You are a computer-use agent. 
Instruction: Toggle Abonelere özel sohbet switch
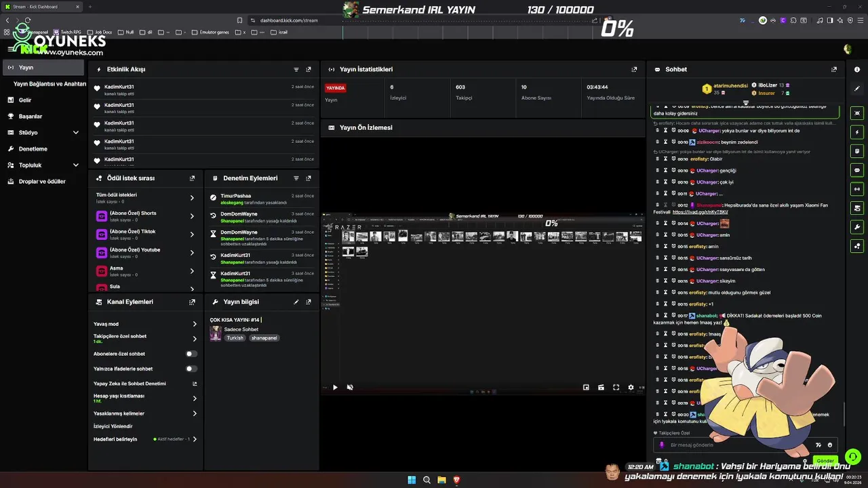pos(192,354)
